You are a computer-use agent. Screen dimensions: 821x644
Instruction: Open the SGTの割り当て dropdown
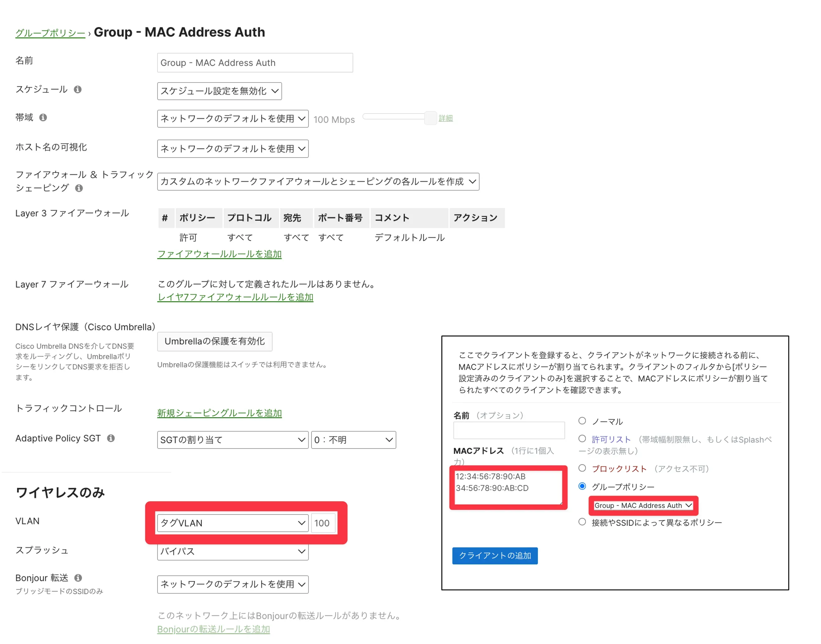coord(233,440)
